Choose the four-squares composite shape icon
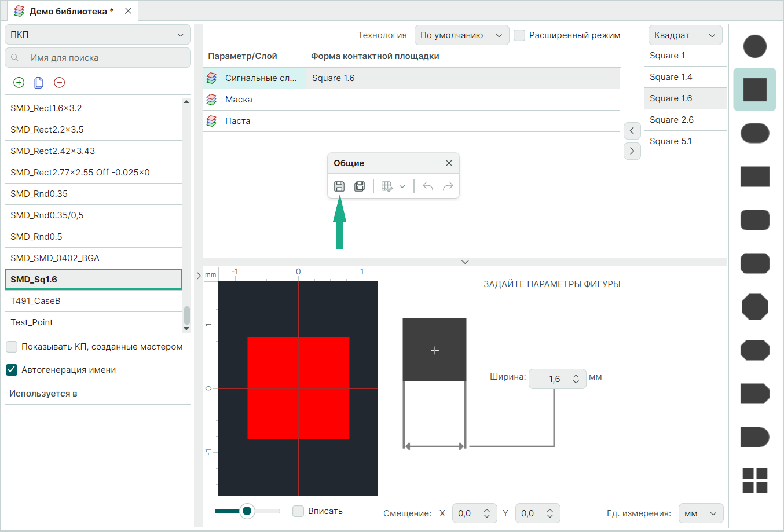 coord(754,480)
